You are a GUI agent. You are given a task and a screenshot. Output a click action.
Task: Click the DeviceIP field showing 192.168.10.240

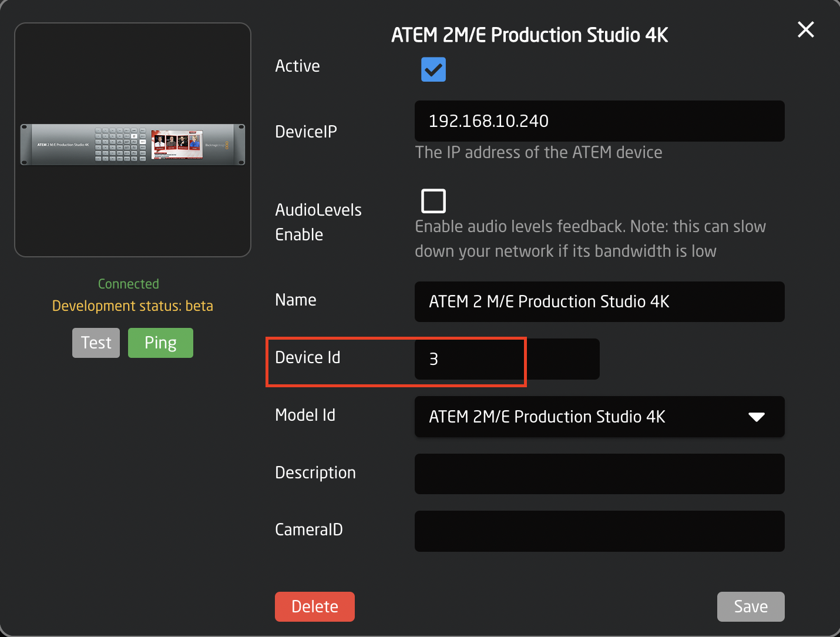pos(599,121)
